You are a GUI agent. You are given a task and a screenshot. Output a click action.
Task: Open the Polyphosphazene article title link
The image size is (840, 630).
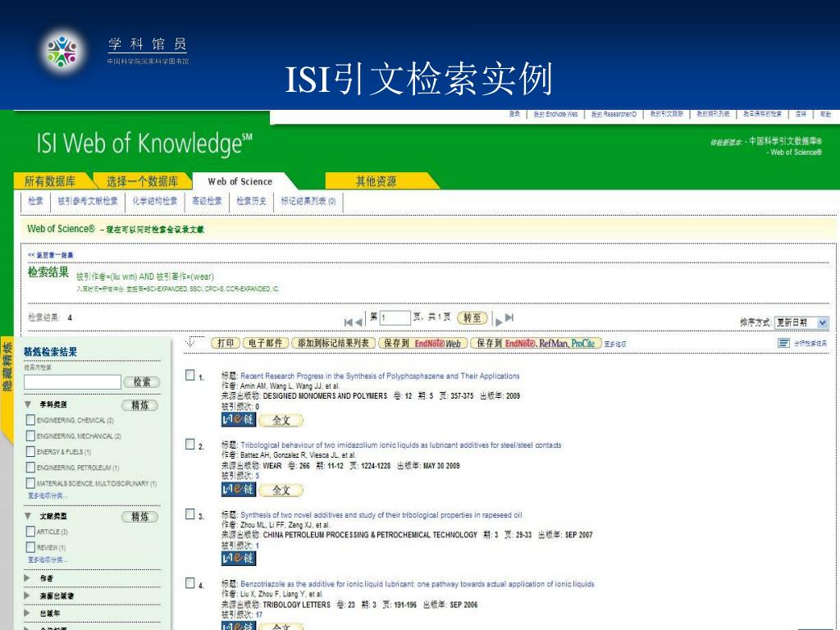[380, 376]
